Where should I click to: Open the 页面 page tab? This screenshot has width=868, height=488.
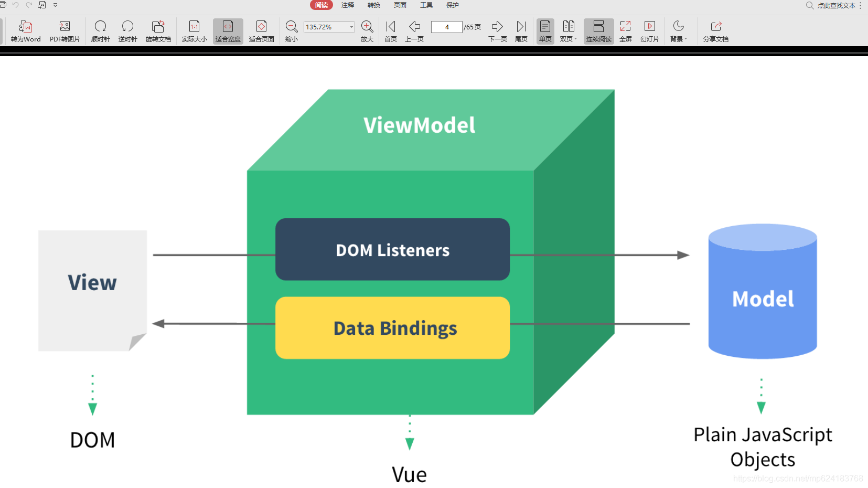point(400,5)
